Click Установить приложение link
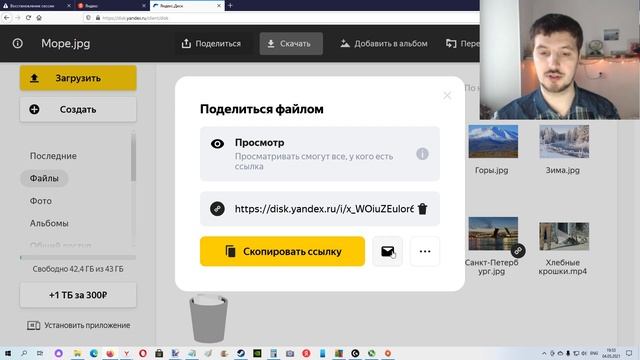Screen dimensions: 640x360 point(79,325)
